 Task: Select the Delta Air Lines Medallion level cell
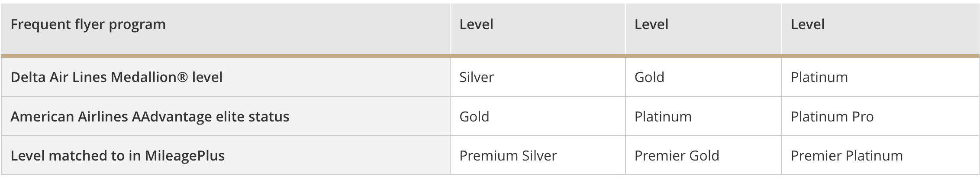pos(116,77)
